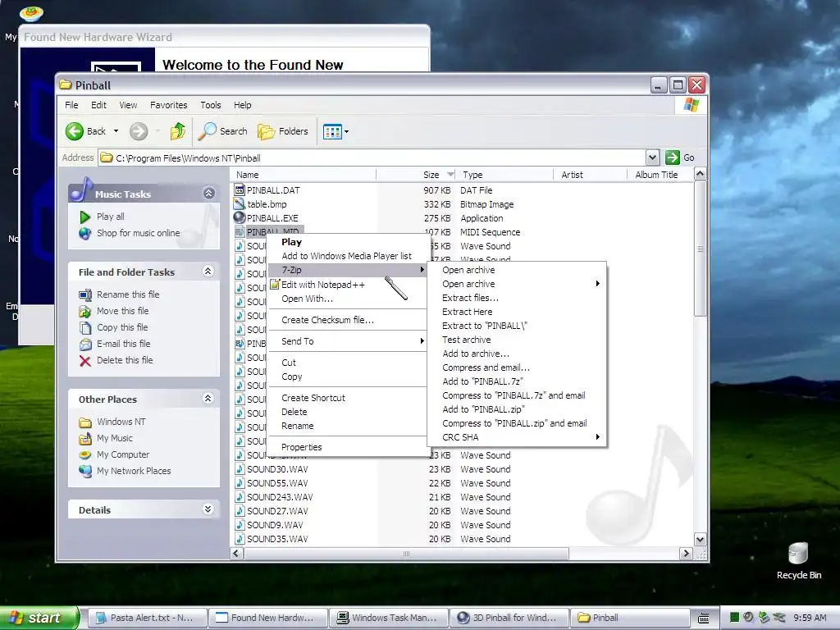The image size is (840, 630).
Task: Click the Shop for music online icon
Action: [x=84, y=234]
